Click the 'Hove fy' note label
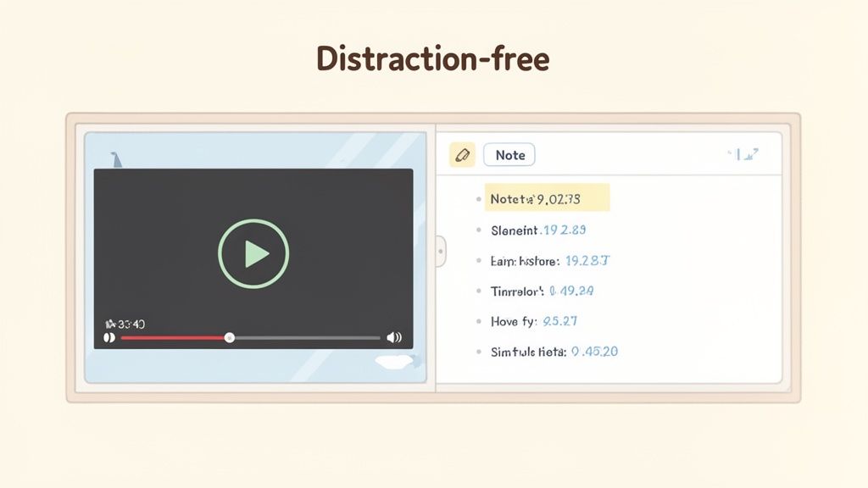Viewport: 868px width, 488px height. [513, 321]
